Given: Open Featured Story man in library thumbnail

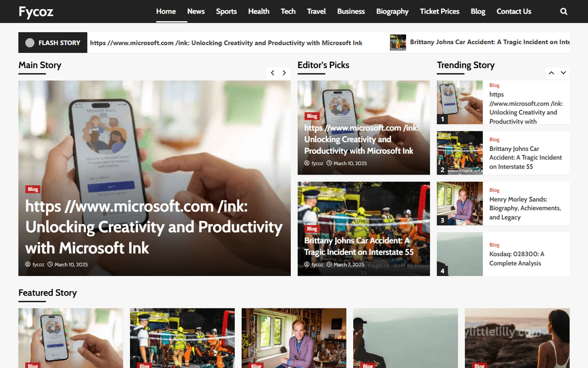Looking at the screenshot, I should 294,338.
